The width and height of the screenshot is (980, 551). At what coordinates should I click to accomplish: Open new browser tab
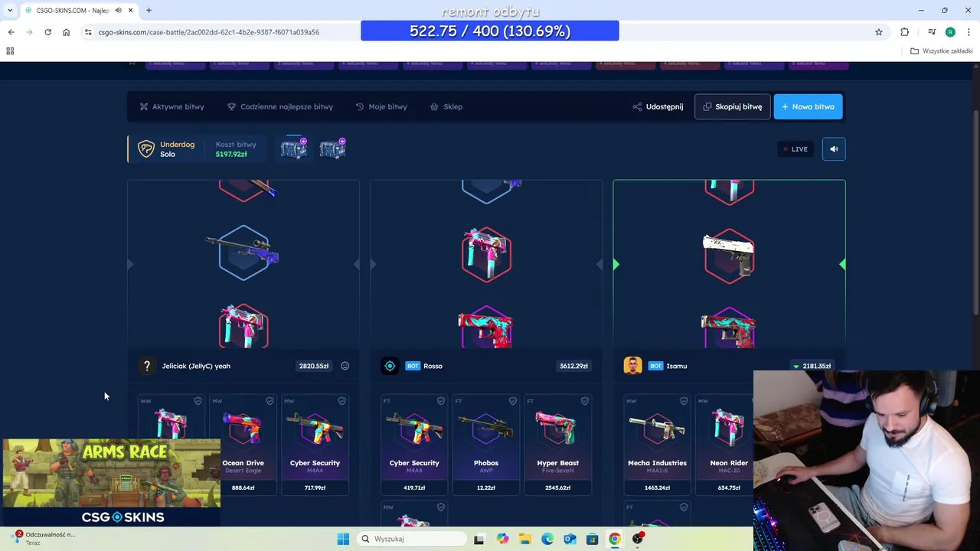(149, 10)
